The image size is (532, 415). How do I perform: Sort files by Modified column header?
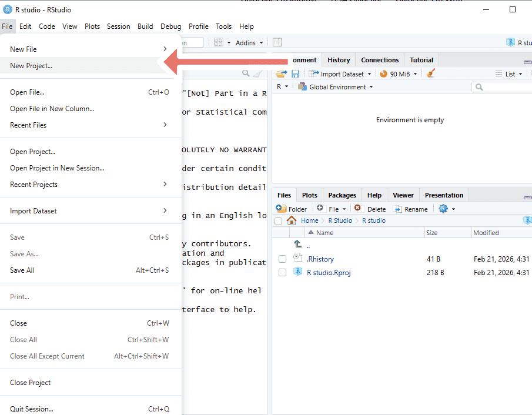click(x=501, y=233)
